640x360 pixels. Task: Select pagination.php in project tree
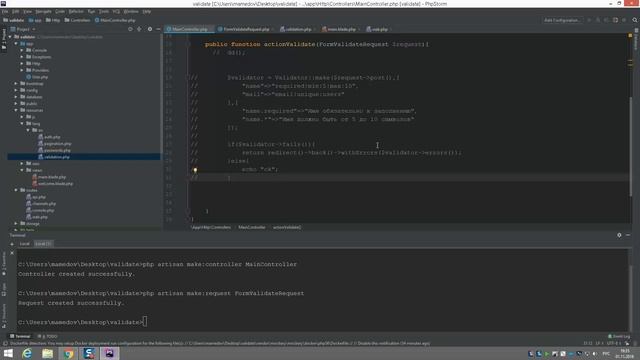(x=55, y=144)
